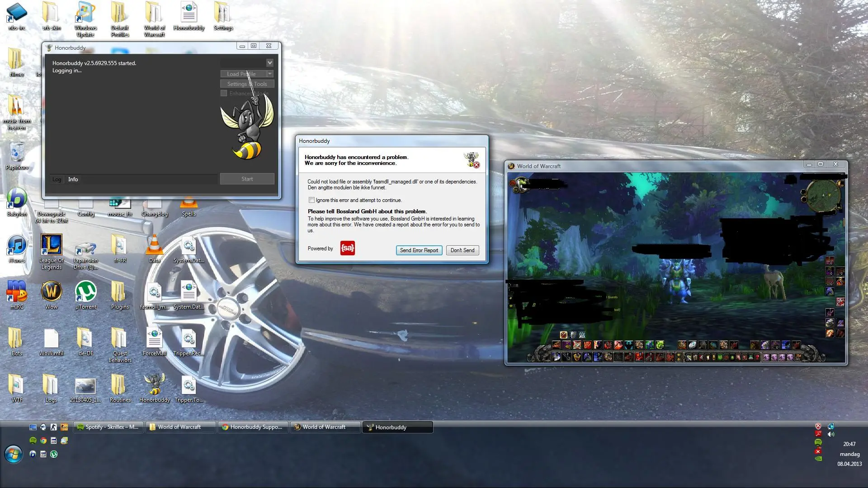
Task: Select the Data VLC cone desktop icon
Action: click(x=154, y=249)
